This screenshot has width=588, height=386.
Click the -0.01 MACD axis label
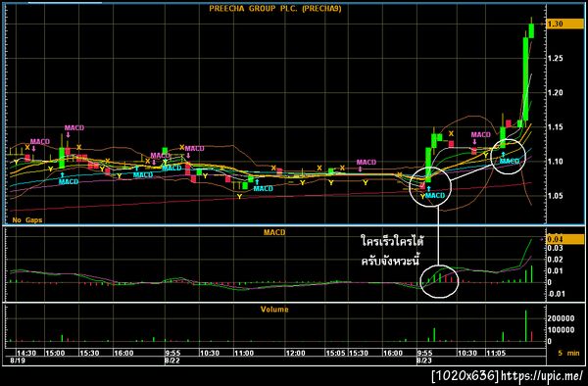[x=556, y=294]
